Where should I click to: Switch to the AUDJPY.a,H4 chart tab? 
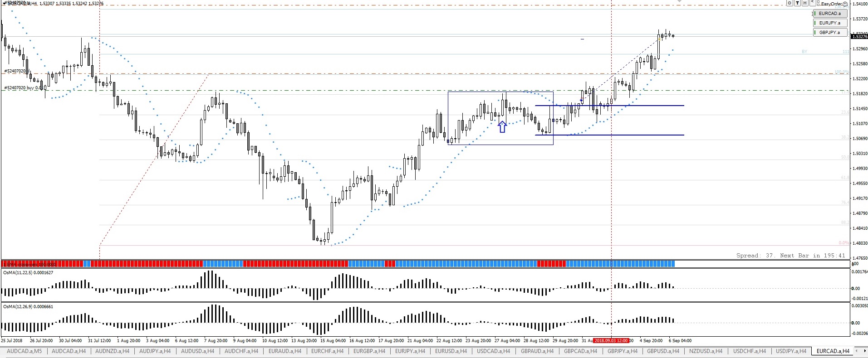coord(155,351)
